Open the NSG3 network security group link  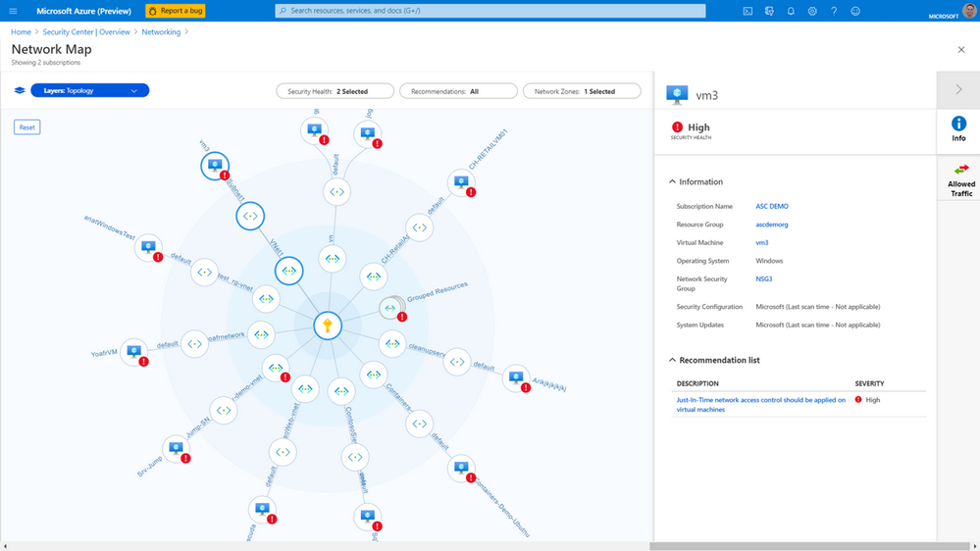[764, 279]
